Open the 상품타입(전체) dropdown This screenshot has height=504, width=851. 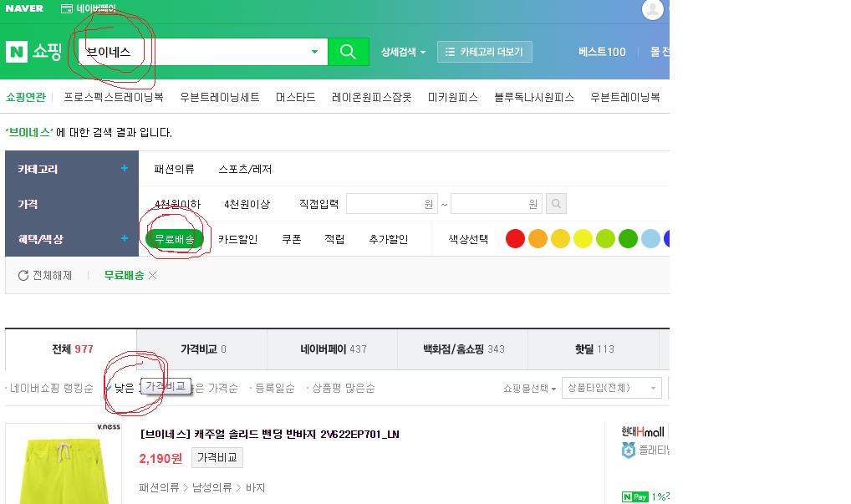(611, 388)
